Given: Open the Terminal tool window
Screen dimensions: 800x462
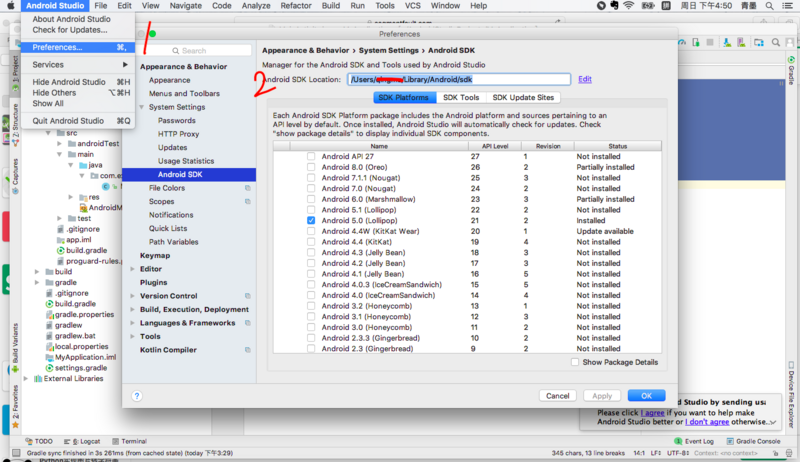Looking at the screenshot, I should pyautogui.click(x=130, y=441).
